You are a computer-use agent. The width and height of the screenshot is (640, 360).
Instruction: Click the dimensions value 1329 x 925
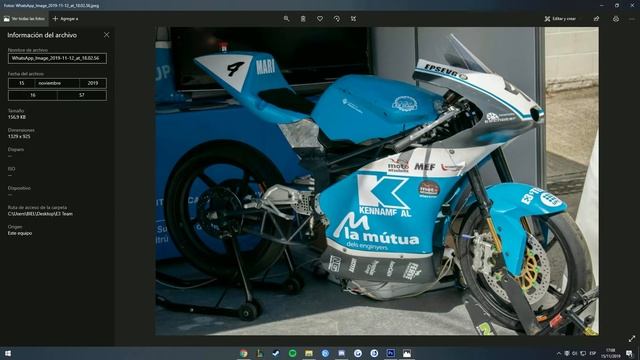pyautogui.click(x=19, y=136)
